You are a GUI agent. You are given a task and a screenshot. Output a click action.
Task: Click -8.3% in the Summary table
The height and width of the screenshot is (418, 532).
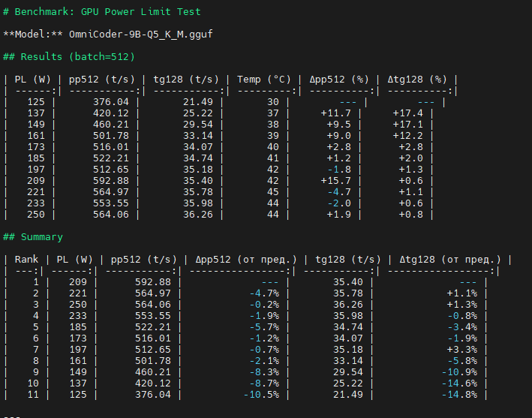tap(264, 372)
